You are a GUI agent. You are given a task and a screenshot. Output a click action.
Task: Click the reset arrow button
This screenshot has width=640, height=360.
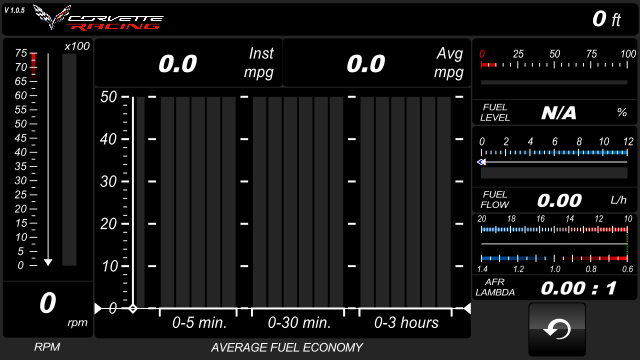[557, 329]
